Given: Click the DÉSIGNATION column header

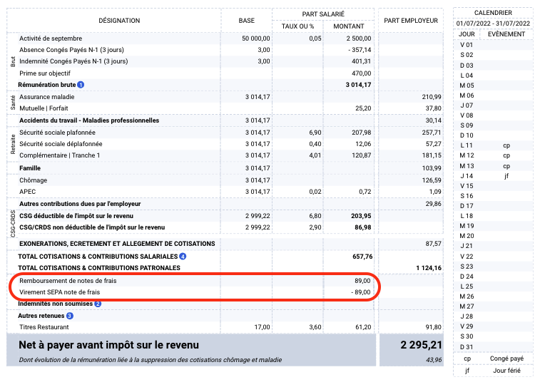Looking at the screenshot, I should tap(119, 21).
